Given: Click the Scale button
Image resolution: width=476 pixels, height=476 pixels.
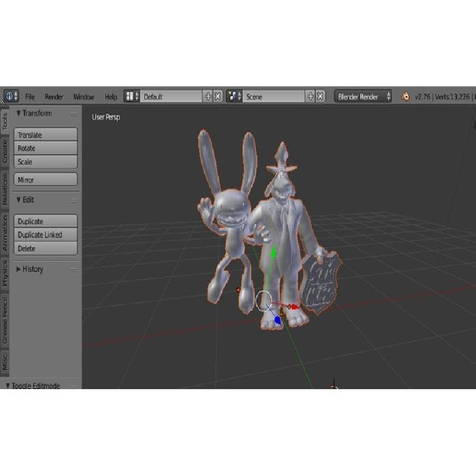Looking at the screenshot, I should coord(46,162).
